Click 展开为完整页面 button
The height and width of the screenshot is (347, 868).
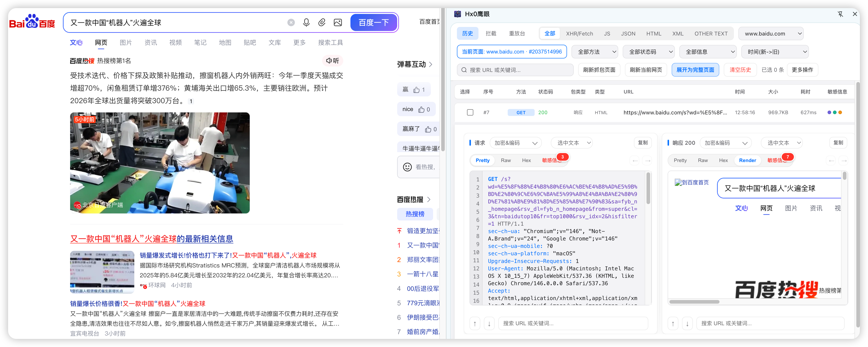coord(695,70)
